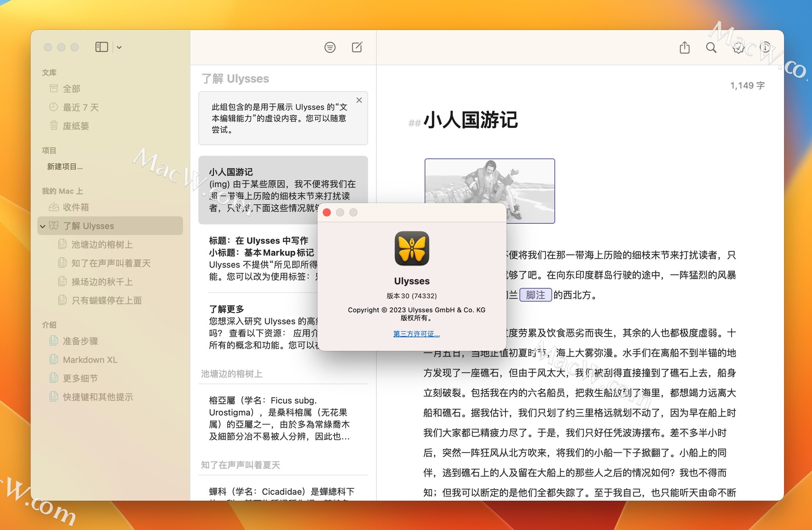Screen dimensions: 812x530
Task: Open 收件箱 inbox in sidebar
Action: pos(76,207)
